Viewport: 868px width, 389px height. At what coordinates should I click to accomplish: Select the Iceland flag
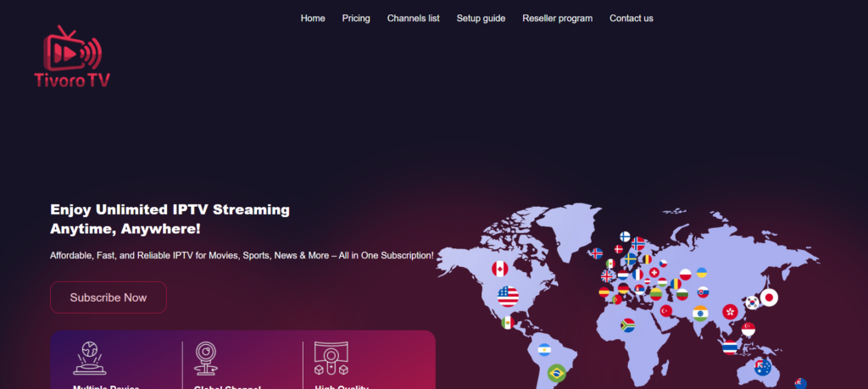click(597, 253)
